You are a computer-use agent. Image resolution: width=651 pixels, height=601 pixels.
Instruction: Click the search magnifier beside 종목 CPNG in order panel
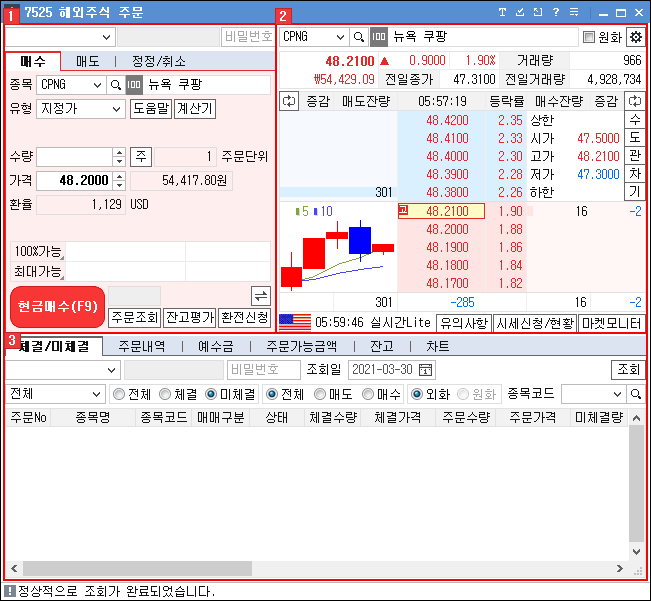click(x=115, y=85)
